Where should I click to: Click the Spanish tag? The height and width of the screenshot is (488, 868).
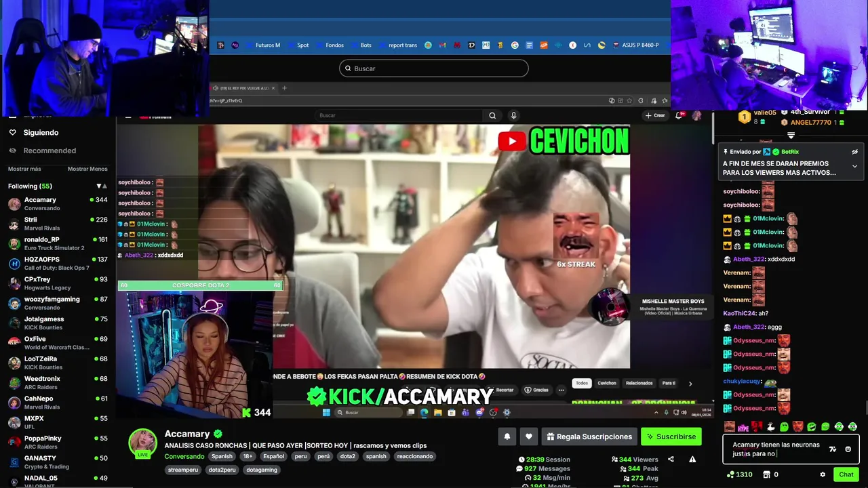click(x=222, y=456)
